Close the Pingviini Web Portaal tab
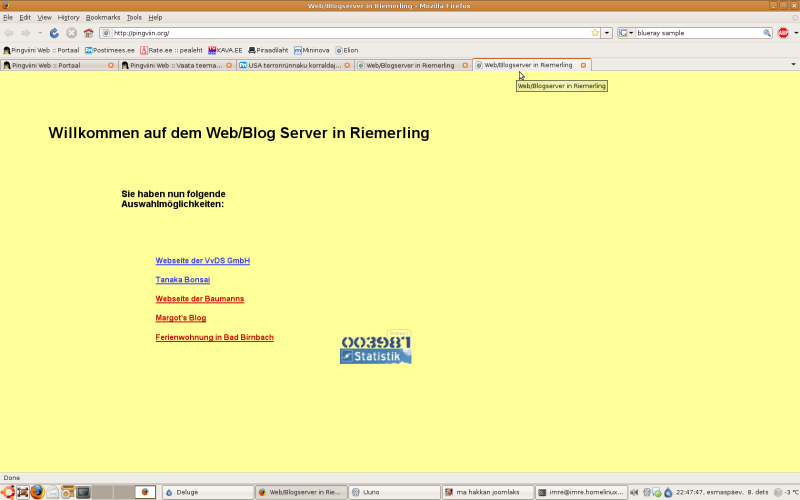 (x=111, y=65)
